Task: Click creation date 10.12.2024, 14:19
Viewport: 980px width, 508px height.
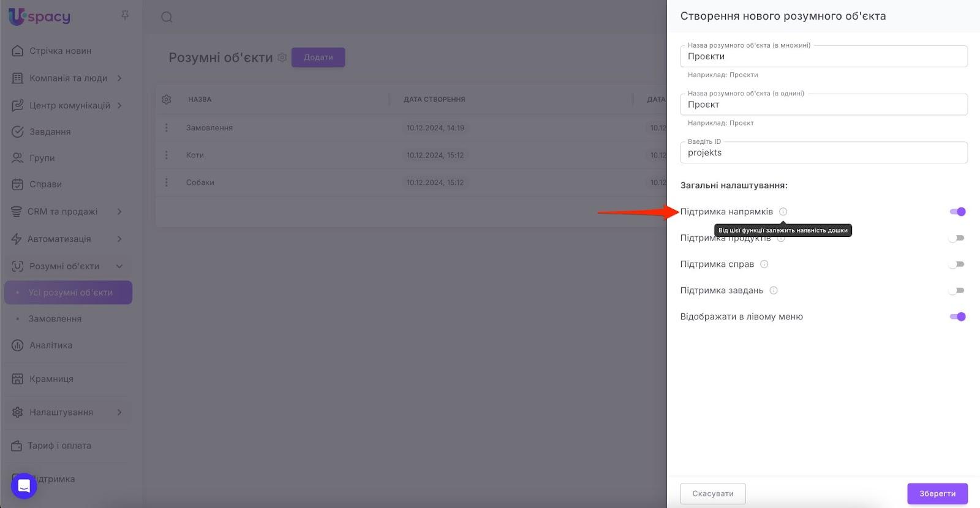Action: pyautogui.click(x=435, y=128)
